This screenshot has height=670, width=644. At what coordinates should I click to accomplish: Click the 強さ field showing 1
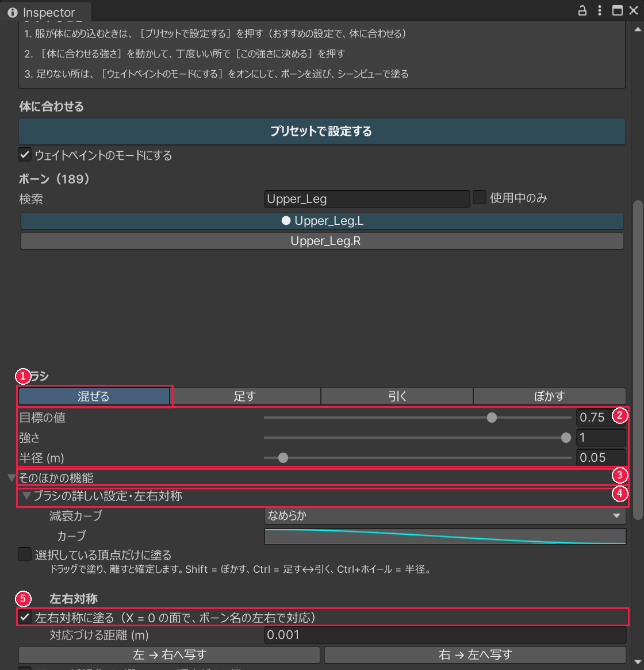601,438
